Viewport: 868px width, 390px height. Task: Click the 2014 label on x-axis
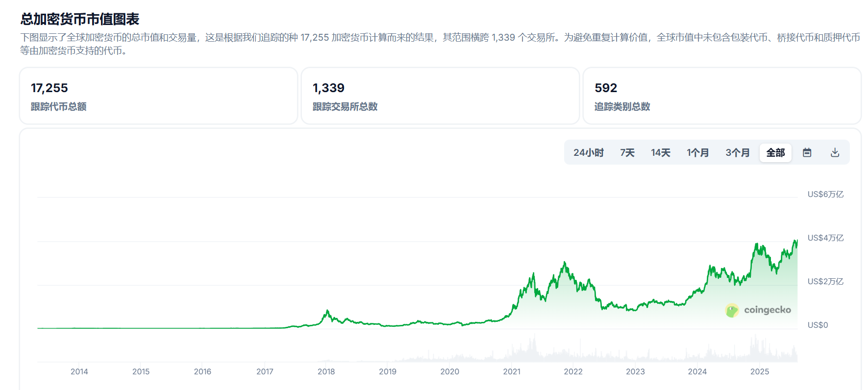click(79, 372)
